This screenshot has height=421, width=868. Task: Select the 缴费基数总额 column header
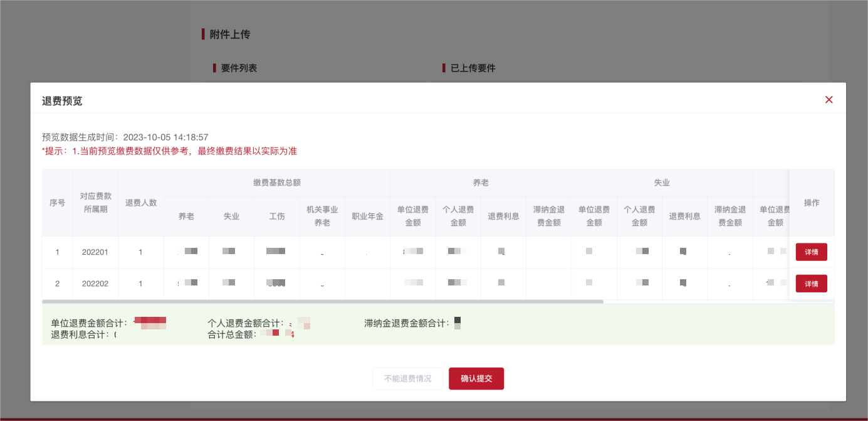(x=276, y=183)
